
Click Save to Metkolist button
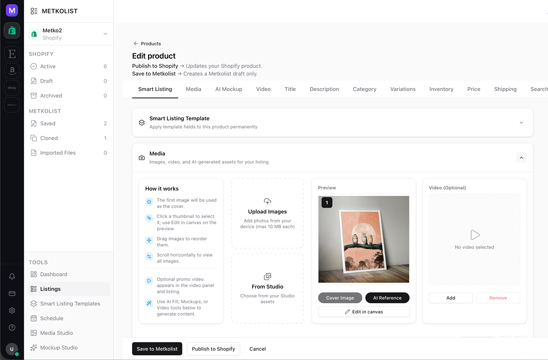tap(157, 349)
